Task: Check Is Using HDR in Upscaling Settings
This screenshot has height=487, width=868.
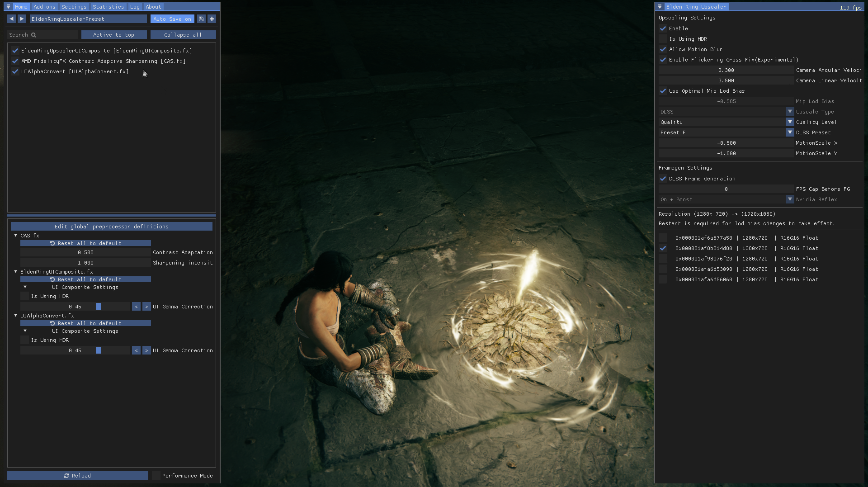Action: pos(663,39)
